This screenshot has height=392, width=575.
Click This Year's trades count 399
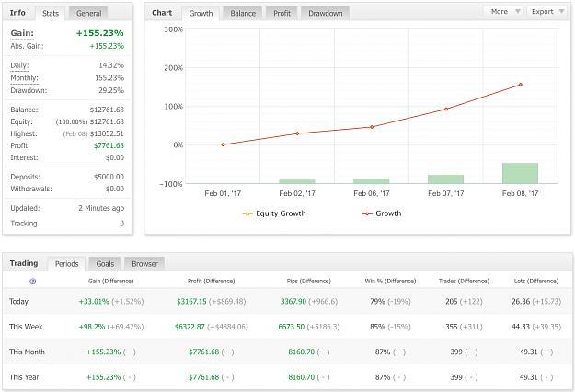456,377
